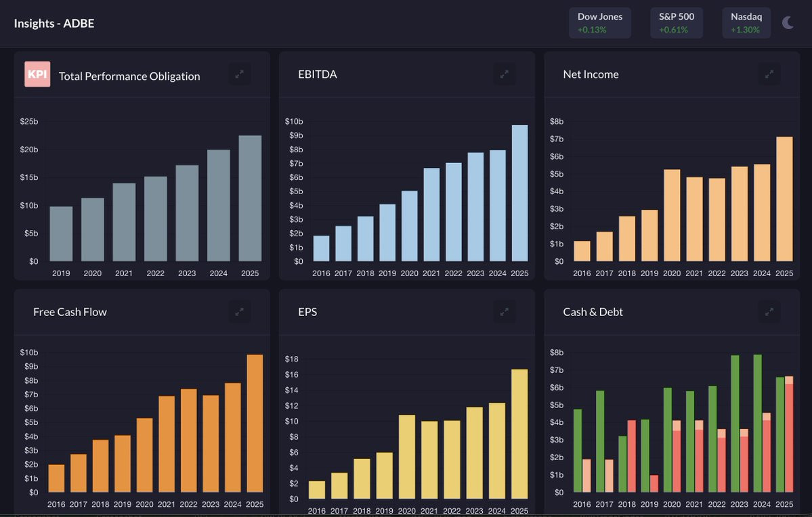Expand the Total Performance Obligation chart
Viewport: 812px width, 517px height.
click(x=239, y=74)
